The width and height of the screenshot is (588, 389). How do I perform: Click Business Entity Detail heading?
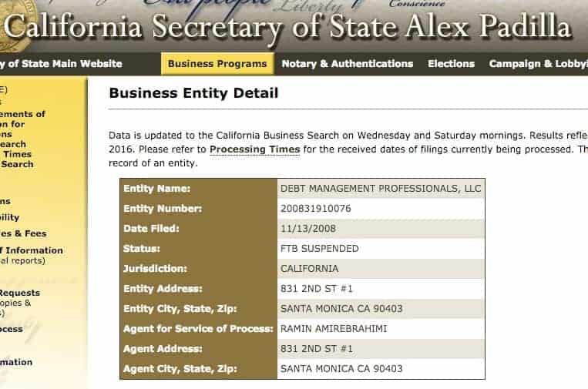pyautogui.click(x=193, y=93)
